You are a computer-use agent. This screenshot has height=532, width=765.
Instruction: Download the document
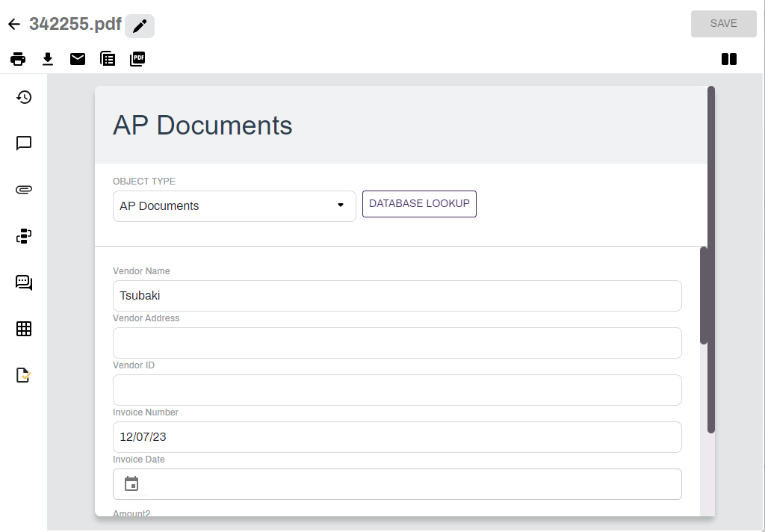[x=47, y=59]
